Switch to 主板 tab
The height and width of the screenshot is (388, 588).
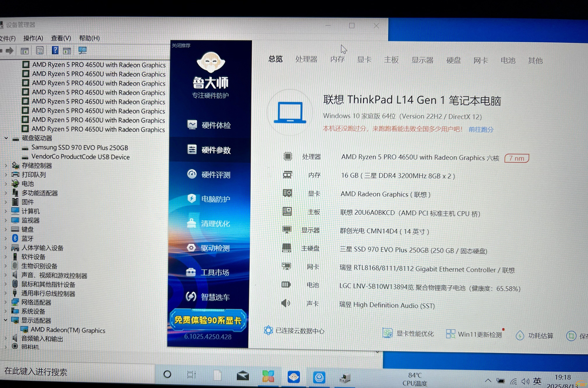tap(391, 60)
